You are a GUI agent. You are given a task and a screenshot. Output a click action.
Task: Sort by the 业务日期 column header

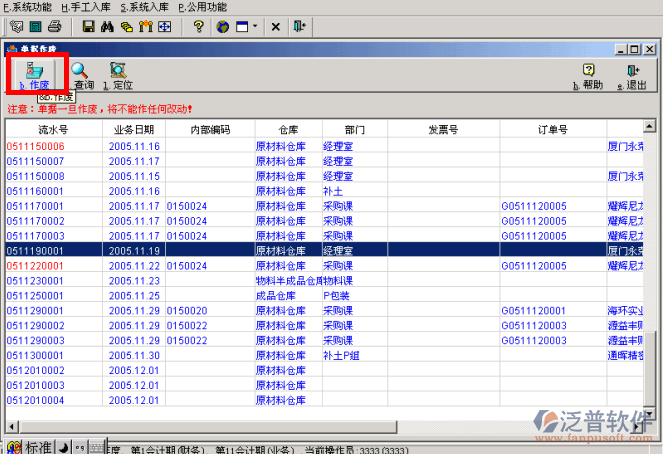coord(134,129)
